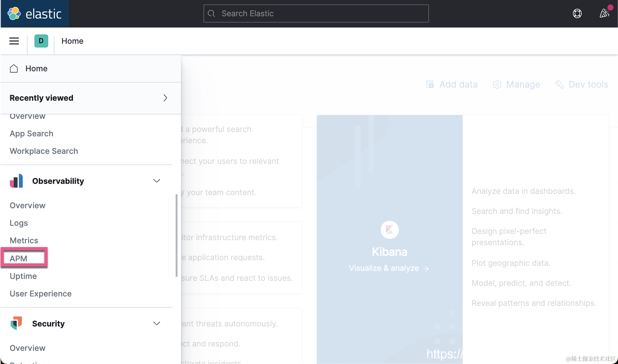This screenshot has width=618, height=364.
Task: Open APM in Observability menu
Action: tap(18, 259)
